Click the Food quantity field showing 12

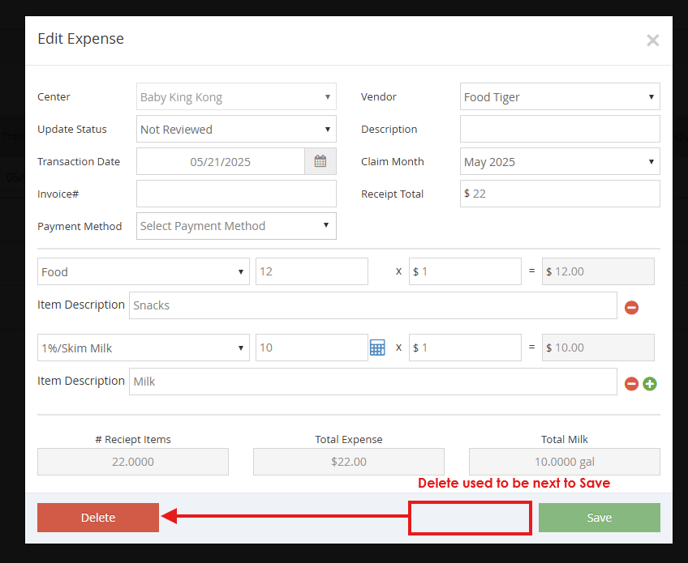click(x=311, y=272)
